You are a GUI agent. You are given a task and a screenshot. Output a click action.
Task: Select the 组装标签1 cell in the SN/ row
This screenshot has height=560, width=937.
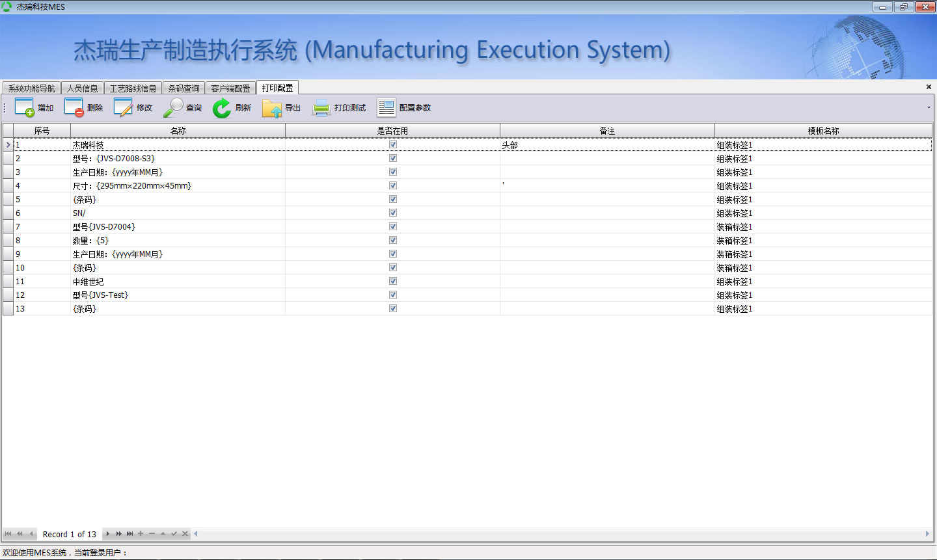pyautogui.click(x=823, y=213)
